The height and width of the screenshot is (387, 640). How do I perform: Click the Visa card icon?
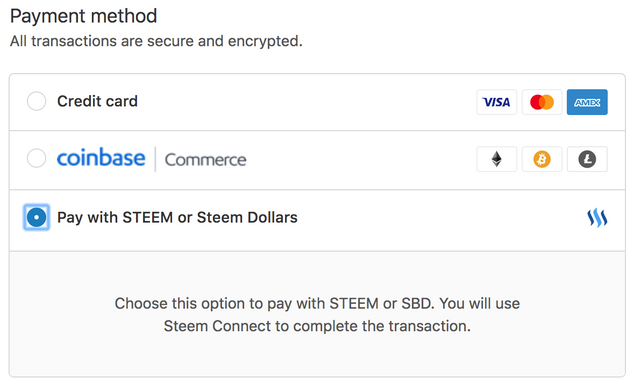click(x=496, y=102)
